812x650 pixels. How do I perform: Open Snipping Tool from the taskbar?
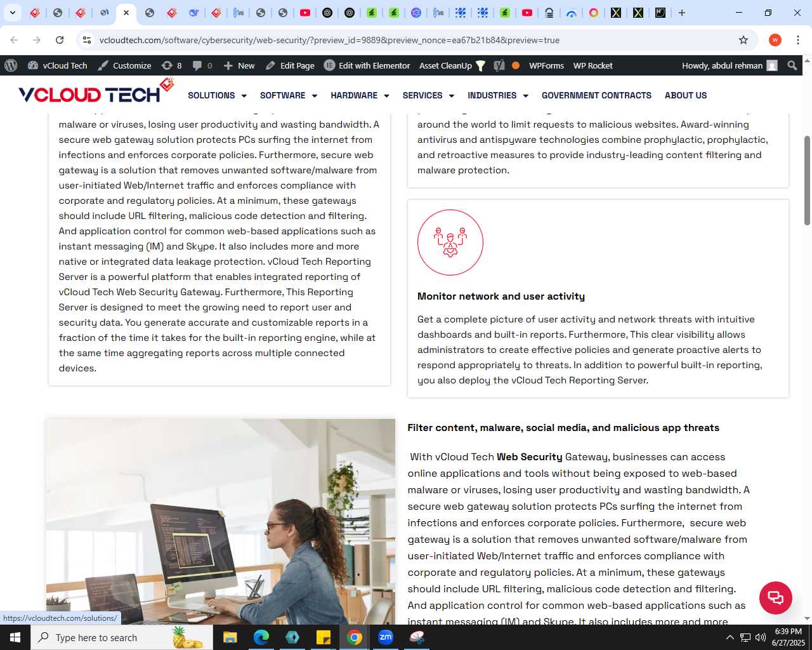[417, 637]
